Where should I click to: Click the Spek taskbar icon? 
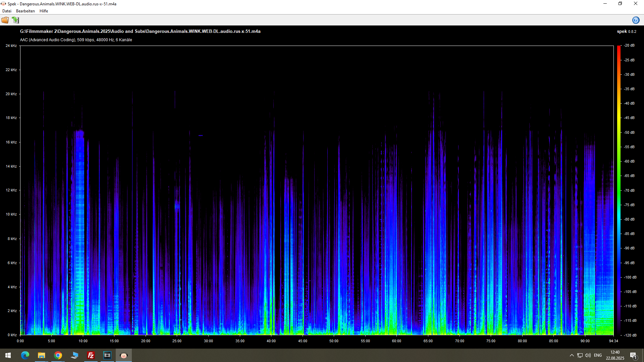(x=124, y=355)
